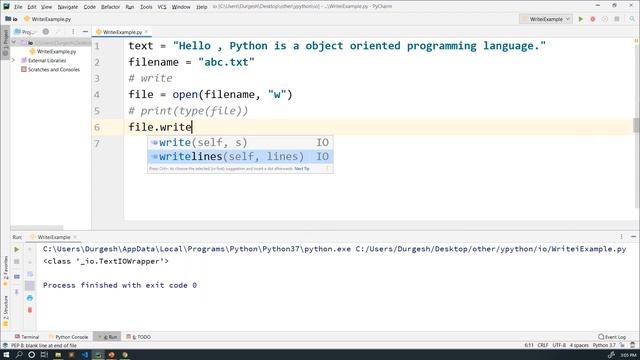Open the Tools menu

point(146,7)
